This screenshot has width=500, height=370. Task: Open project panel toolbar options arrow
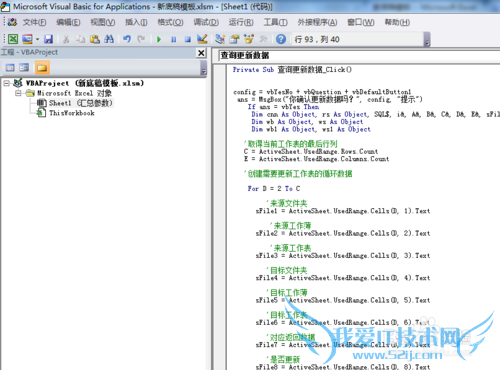click(x=203, y=68)
